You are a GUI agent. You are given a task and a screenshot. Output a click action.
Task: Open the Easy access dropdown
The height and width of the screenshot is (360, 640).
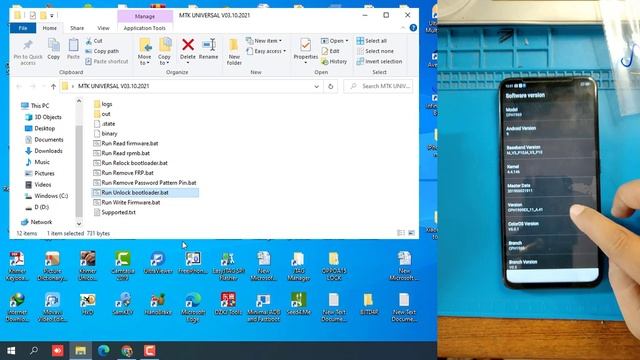tap(266, 51)
